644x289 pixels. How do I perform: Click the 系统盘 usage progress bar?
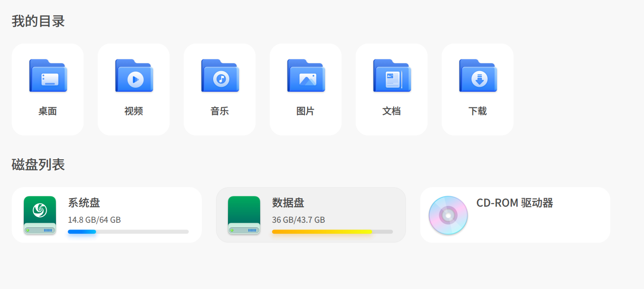pos(128,231)
